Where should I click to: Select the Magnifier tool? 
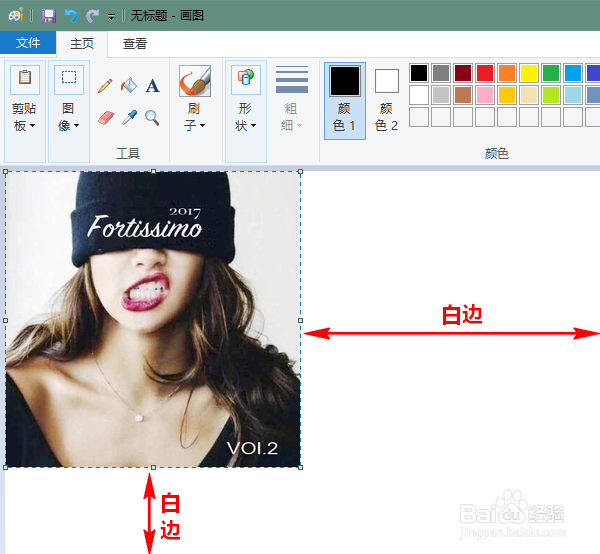pyautogui.click(x=152, y=117)
